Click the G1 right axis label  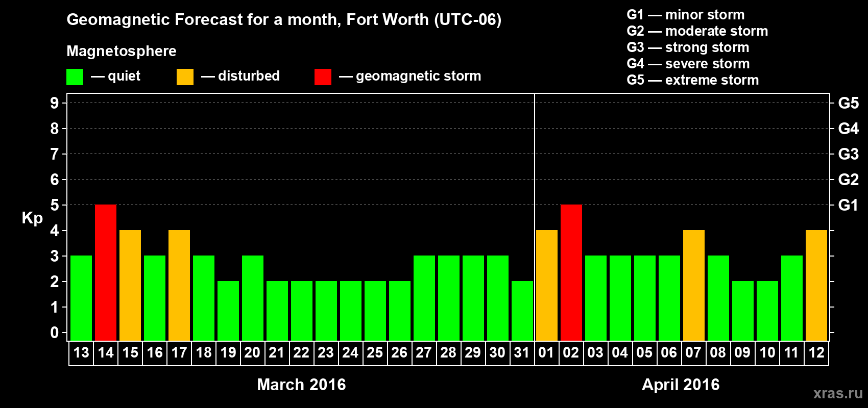coord(849,205)
